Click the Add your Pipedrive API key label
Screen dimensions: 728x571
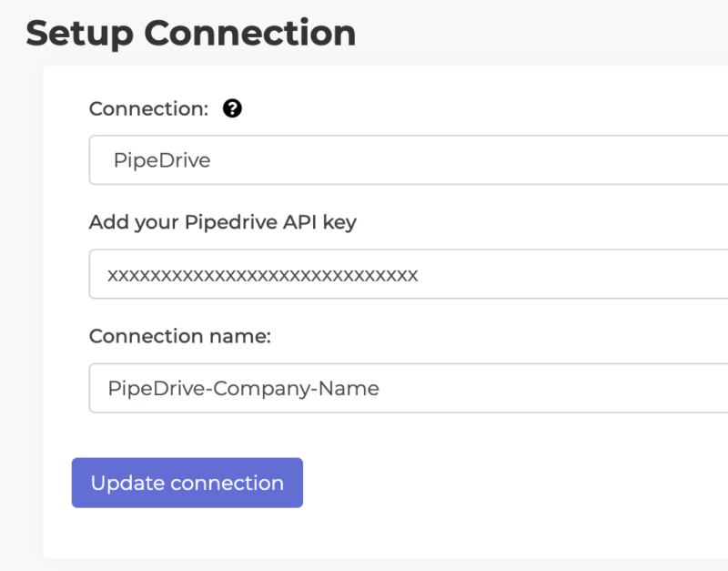(223, 222)
